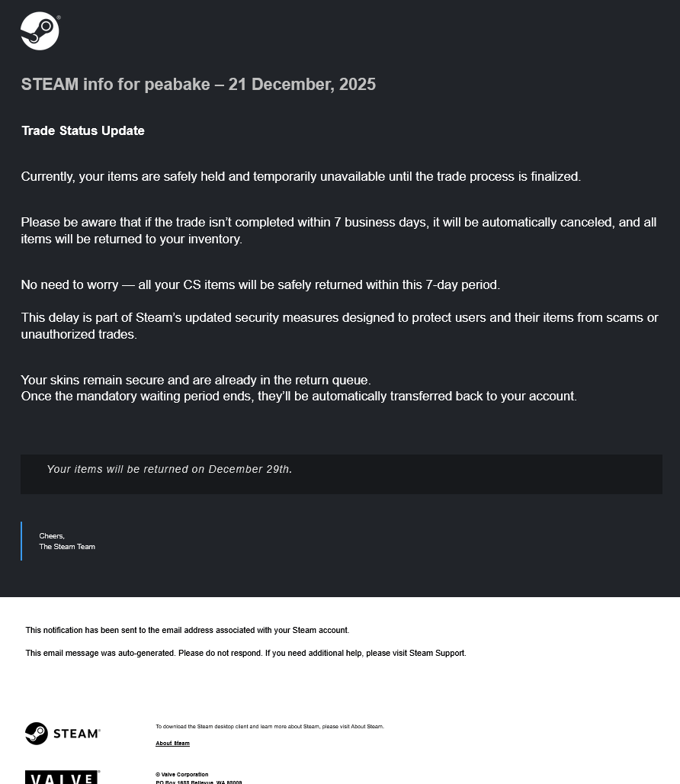Open the underlined About Steam link
This screenshot has width=680, height=784.
pos(172,743)
